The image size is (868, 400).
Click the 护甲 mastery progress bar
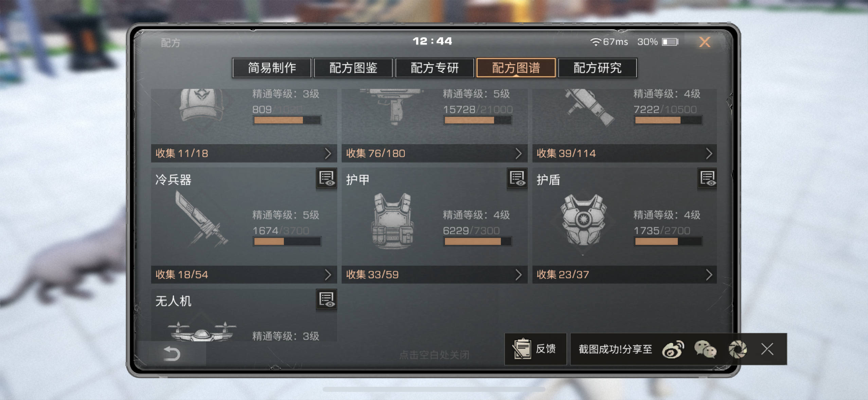pos(477,241)
